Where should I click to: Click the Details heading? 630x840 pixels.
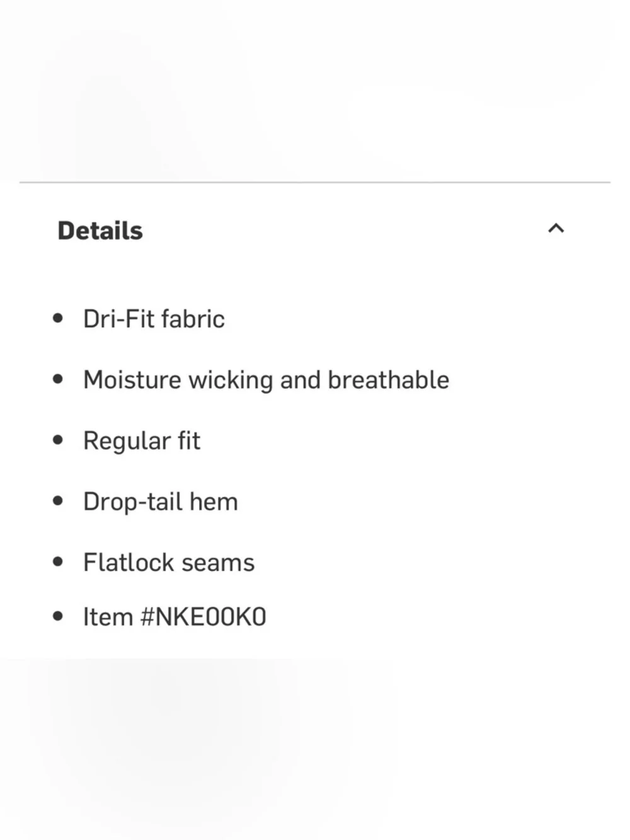(100, 231)
